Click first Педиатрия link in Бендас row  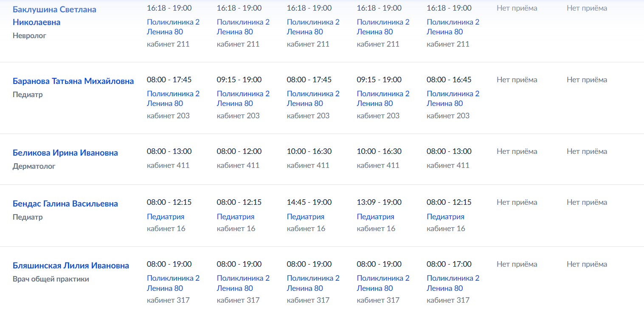[x=166, y=217]
